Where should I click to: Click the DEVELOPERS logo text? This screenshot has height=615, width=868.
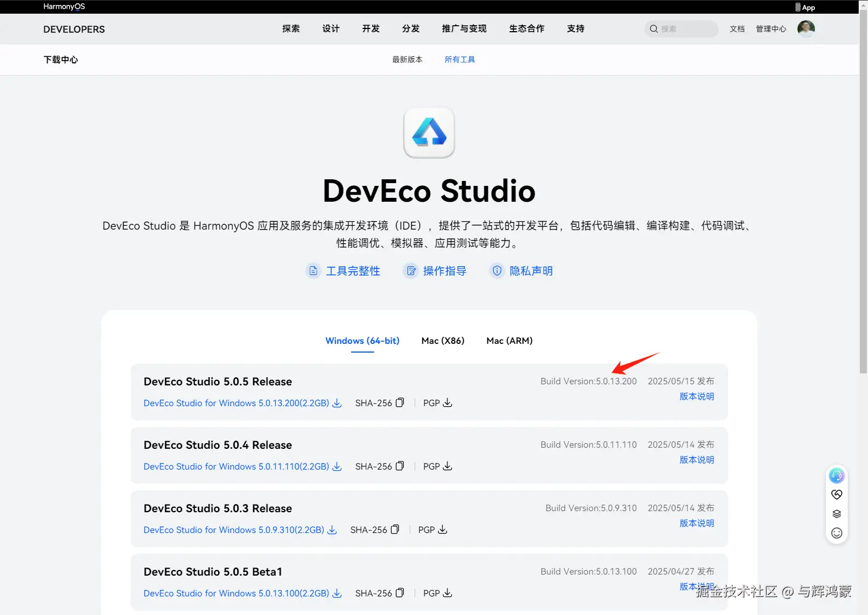click(74, 30)
